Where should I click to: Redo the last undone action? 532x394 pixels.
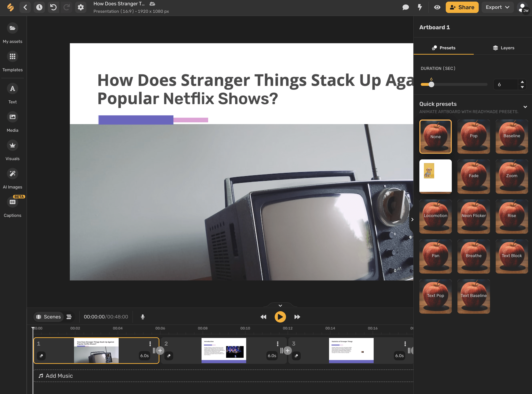coord(67,7)
